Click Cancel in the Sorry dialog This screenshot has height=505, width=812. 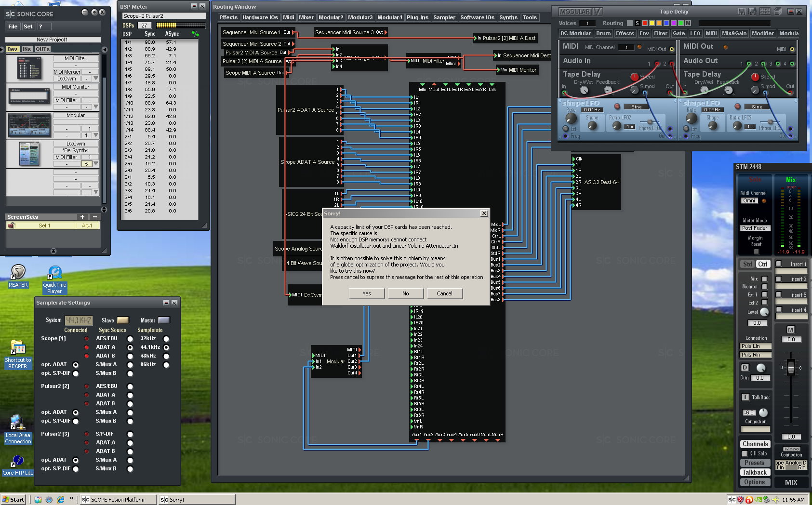444,293
